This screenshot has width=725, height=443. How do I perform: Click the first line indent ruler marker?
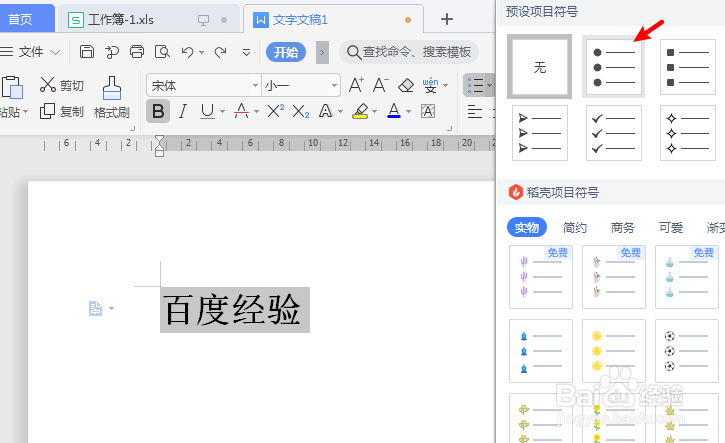(160, 139)
